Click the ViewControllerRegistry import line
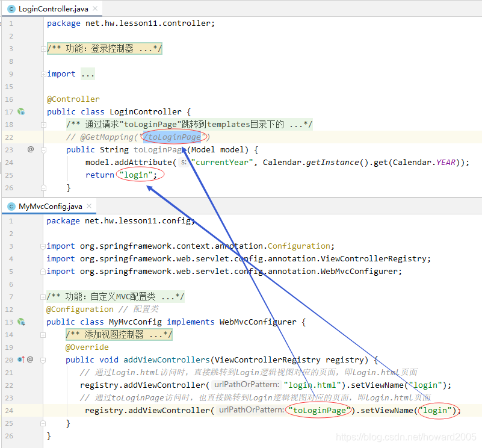This screenshot has height=448, width=482. (x=238, y=259)
